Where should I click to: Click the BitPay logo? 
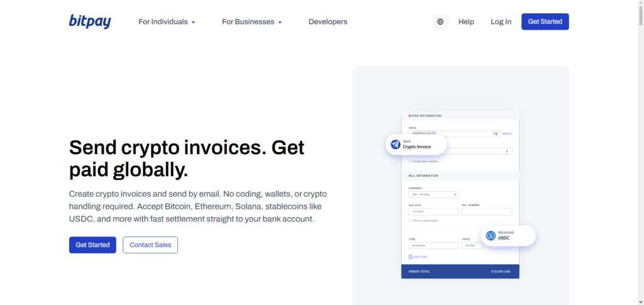click(90, 21)
